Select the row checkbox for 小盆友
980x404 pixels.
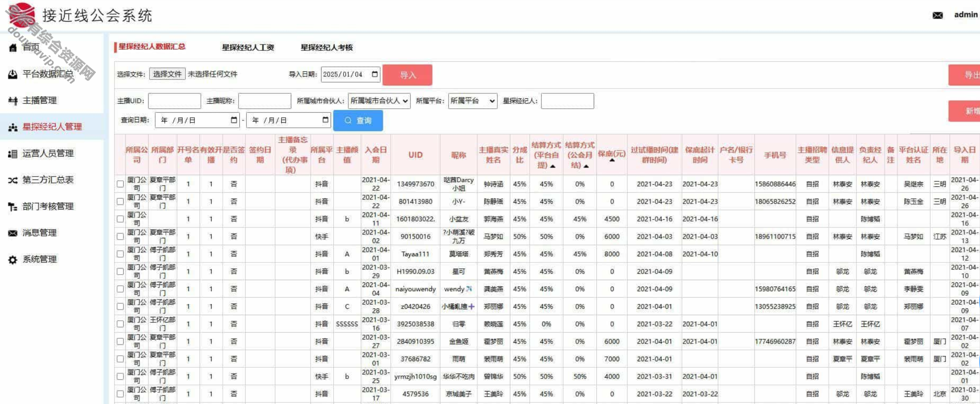120,219
